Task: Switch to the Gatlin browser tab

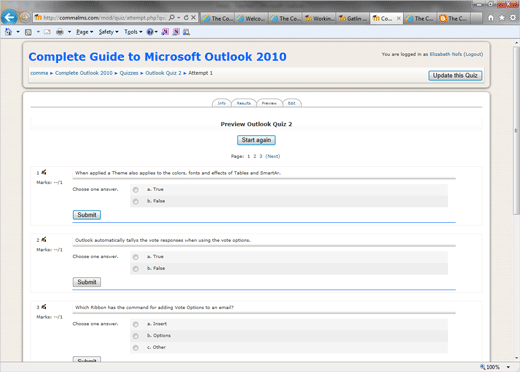Action: click(353, 18)
